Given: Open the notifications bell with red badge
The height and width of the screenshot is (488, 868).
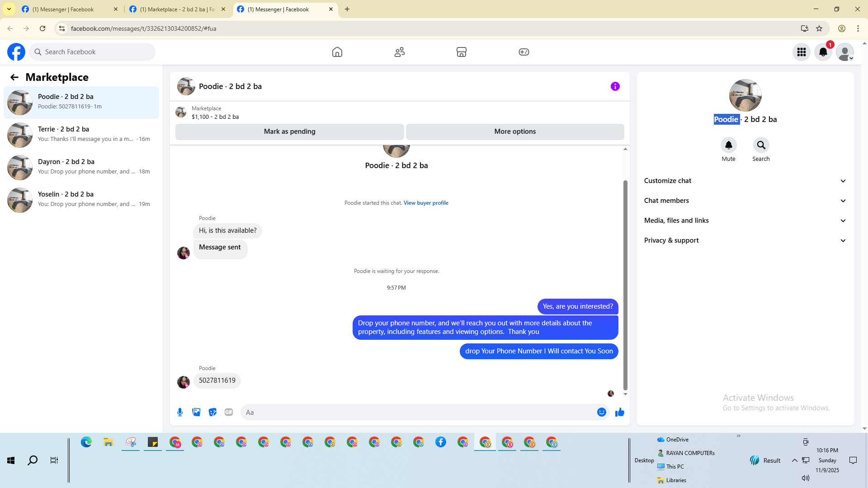Looking at the screenshot, I should tap(823, 52).
